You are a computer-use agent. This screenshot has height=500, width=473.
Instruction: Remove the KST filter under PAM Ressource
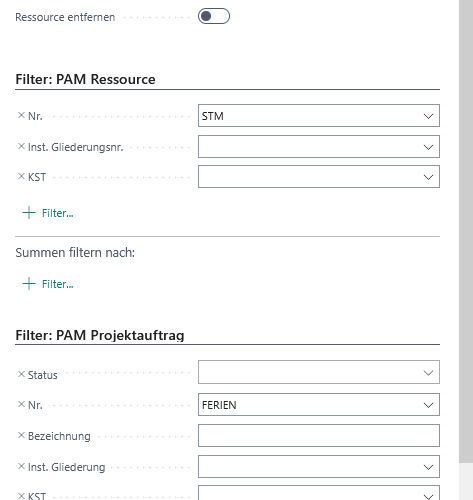click(21, 176)
